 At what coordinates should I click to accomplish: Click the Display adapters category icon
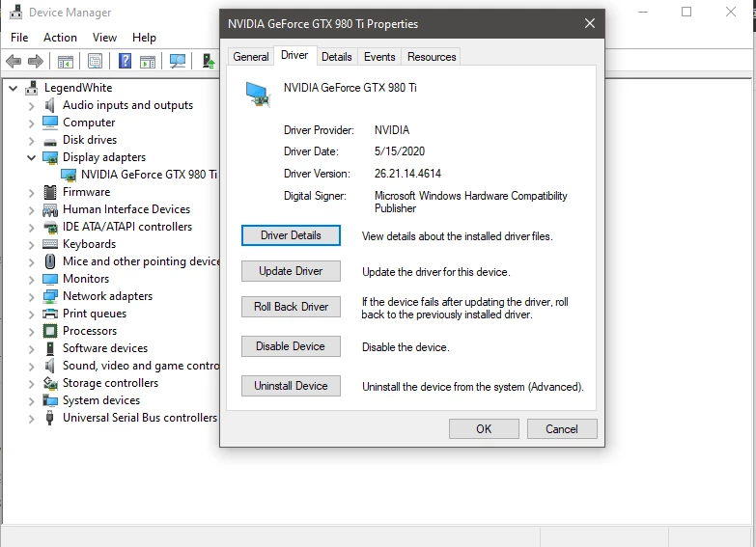50,157
